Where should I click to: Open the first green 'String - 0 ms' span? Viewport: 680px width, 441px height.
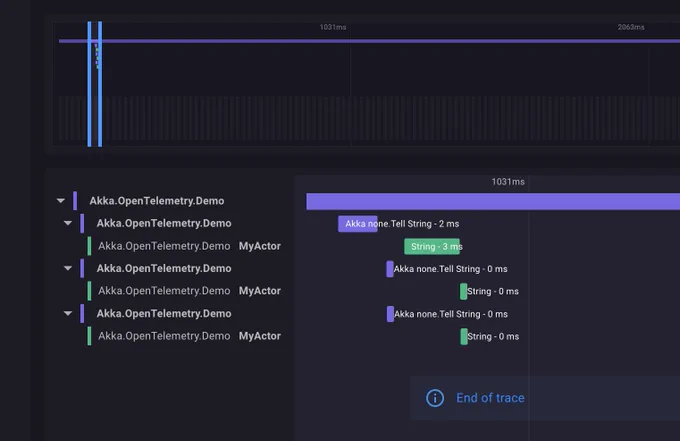point(464,291)
